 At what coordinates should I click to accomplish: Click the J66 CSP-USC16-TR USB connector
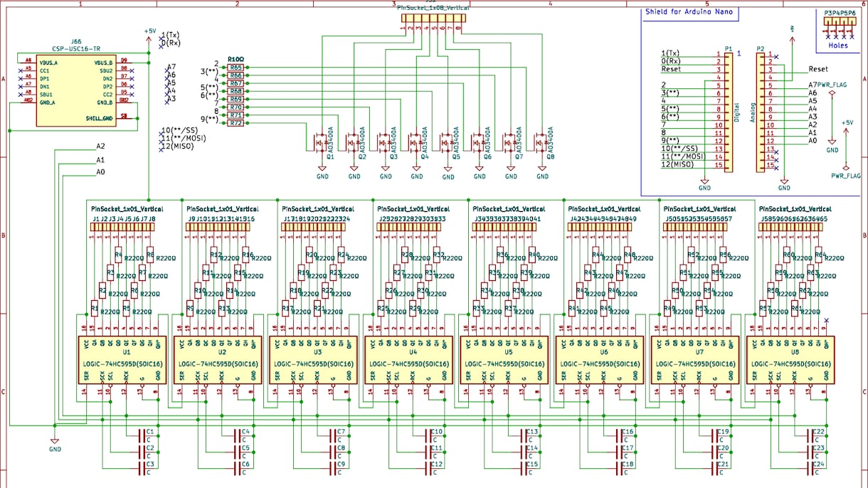(x=76, y=89)
